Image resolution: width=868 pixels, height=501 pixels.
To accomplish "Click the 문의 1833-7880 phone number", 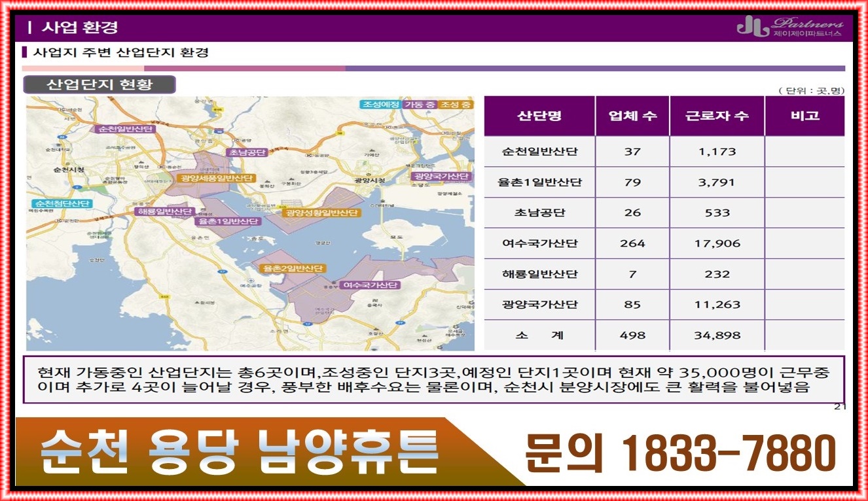I will click(681, 453).
